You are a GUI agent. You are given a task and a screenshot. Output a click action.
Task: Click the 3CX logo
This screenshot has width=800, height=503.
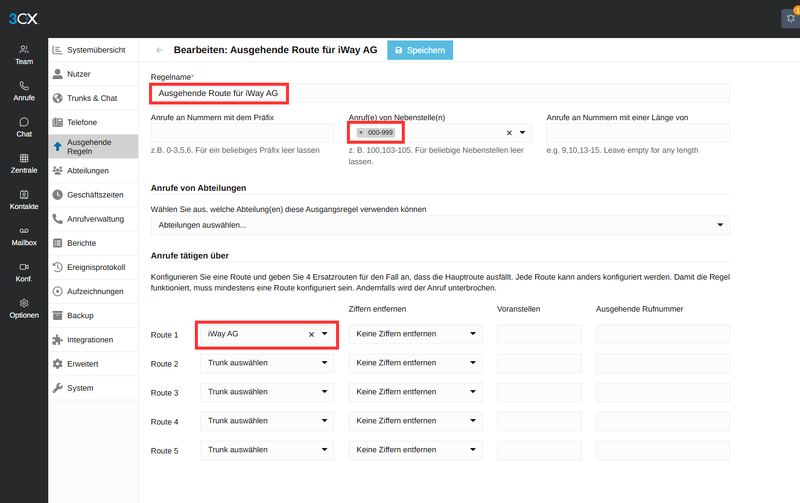pyautogui.click(x=23, y=19)
